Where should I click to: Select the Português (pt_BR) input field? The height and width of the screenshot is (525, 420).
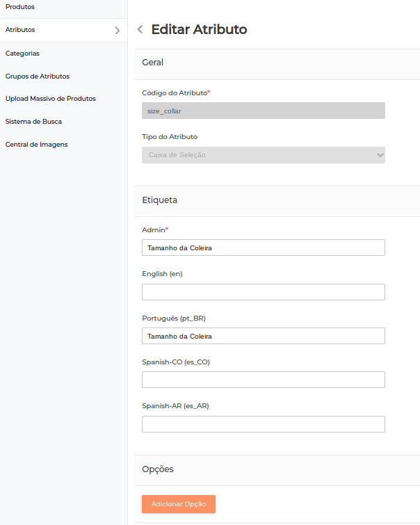(263, 336)
